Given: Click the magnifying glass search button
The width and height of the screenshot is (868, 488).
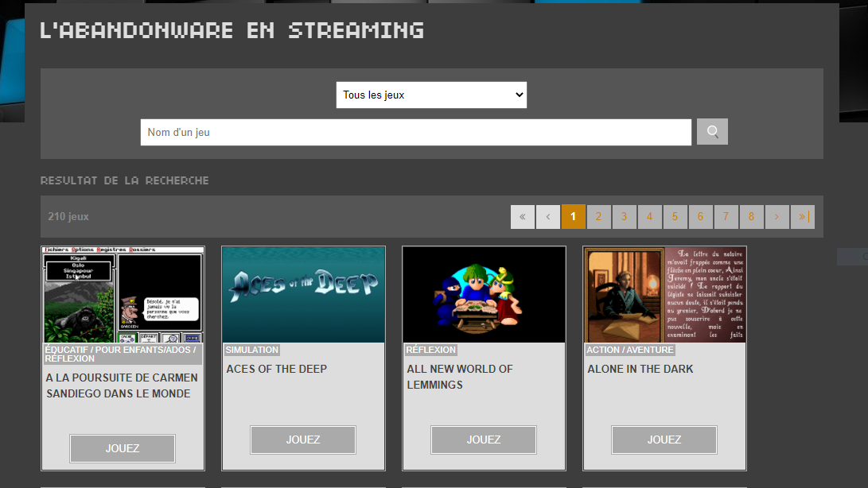Looking at the screenshot, I should (x=712, y=132).
